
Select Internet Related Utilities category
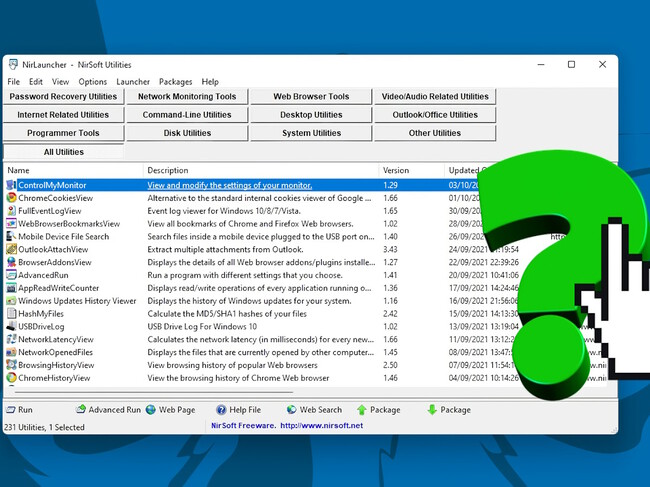click(63, 115)
